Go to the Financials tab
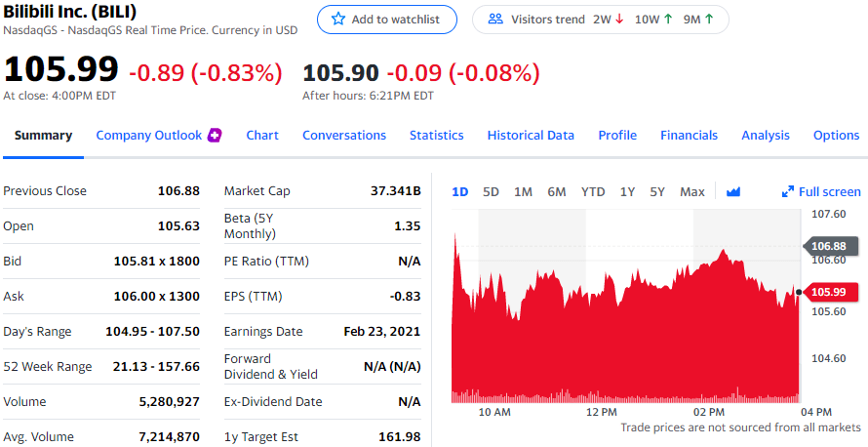 [689, 136]
